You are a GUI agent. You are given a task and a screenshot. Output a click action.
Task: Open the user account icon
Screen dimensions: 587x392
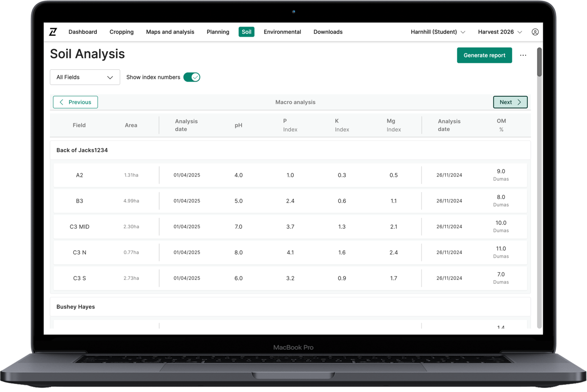pyautogui.click(x=535, y=32)
